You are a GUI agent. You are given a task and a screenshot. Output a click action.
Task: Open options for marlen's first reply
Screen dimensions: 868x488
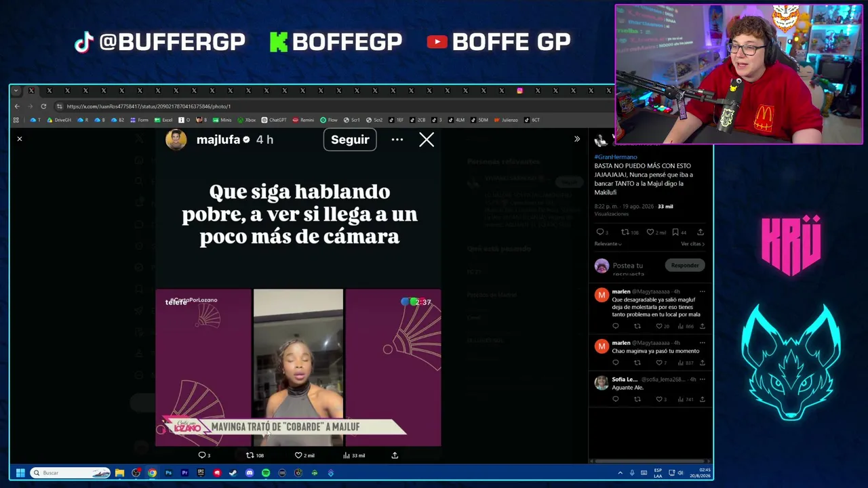point(702,292)
